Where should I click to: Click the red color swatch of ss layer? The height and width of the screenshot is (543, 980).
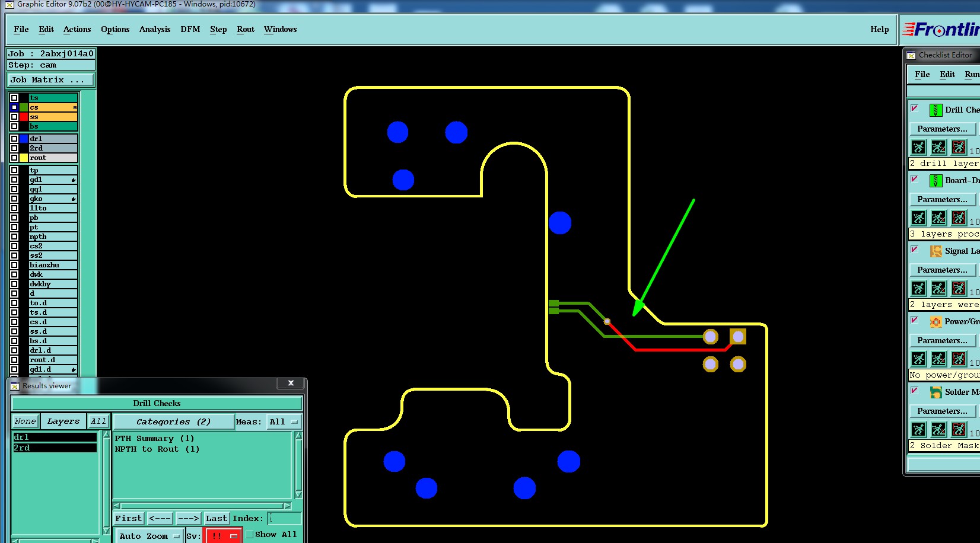[24, 117]
